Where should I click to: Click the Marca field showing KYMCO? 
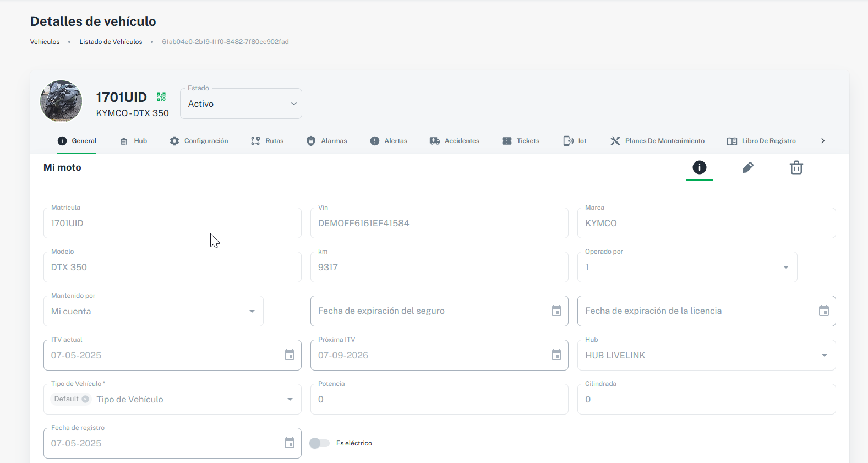click(707, 223)
